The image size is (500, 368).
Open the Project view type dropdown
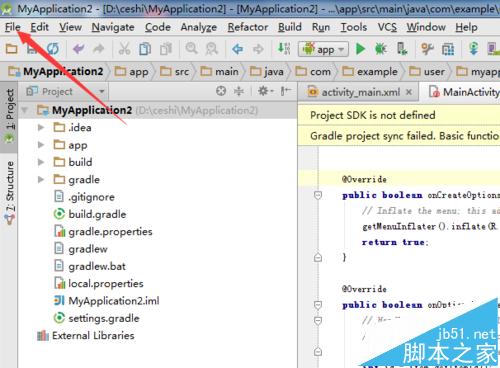[x=66, y=91]
